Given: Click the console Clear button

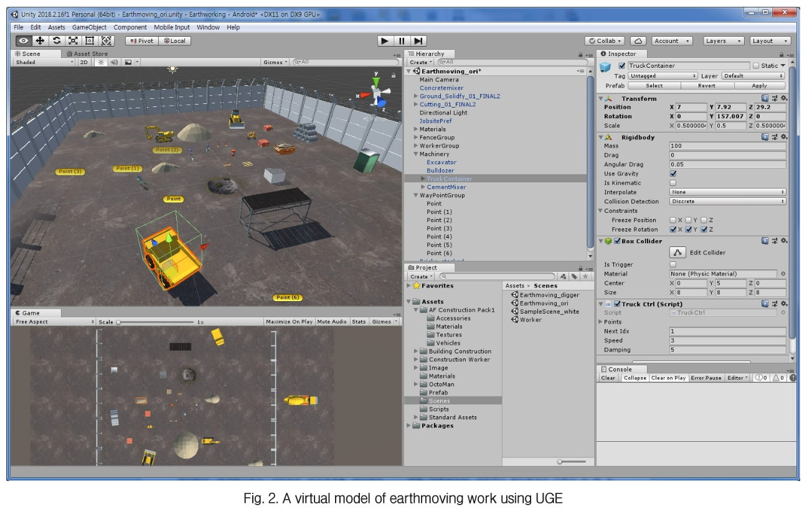Looking at the screenshot, I should (608, 378).
